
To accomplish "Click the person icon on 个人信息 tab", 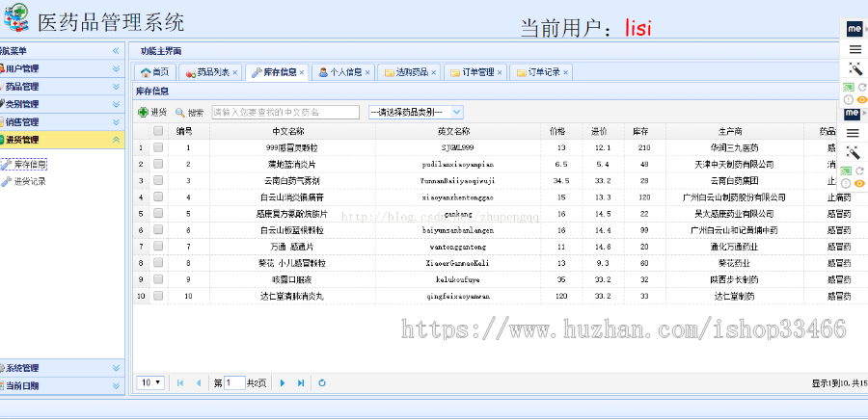I will tap(323, 72).
